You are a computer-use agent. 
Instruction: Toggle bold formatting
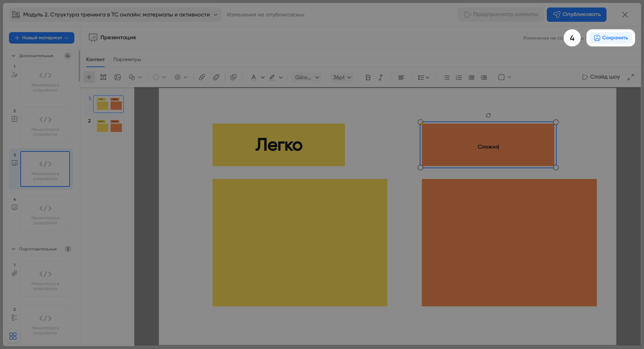click(368, 77)
